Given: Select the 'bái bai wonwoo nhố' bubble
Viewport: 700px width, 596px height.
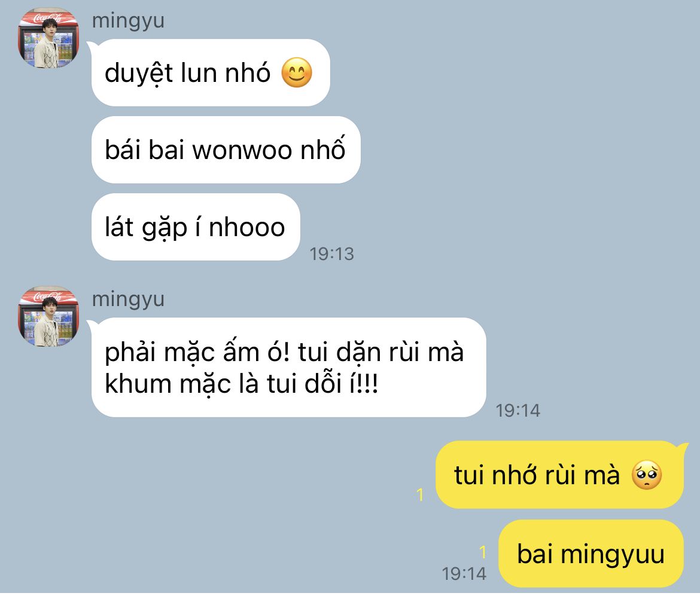Looking at the screenshot, I should click(x=226, y=150).
